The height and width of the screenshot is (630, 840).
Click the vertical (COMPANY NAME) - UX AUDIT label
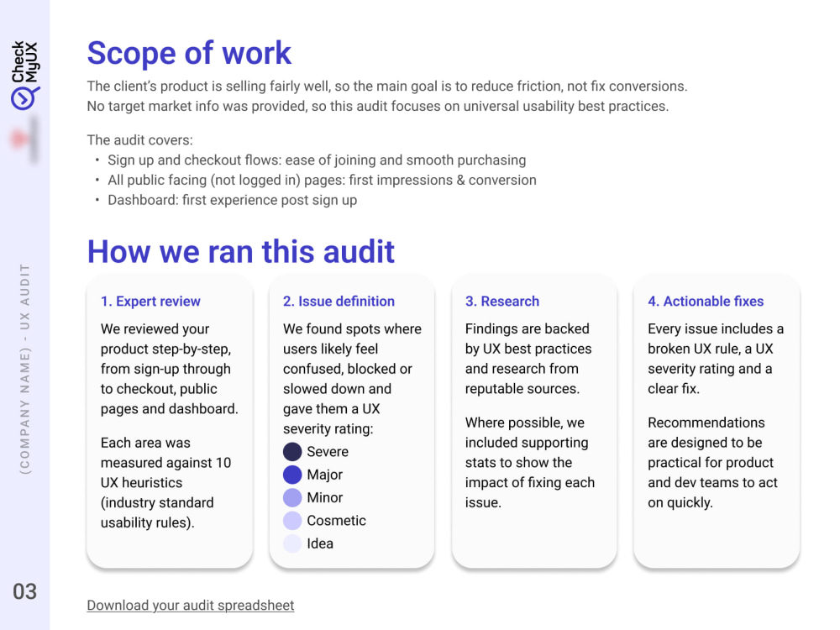point(24,369)
